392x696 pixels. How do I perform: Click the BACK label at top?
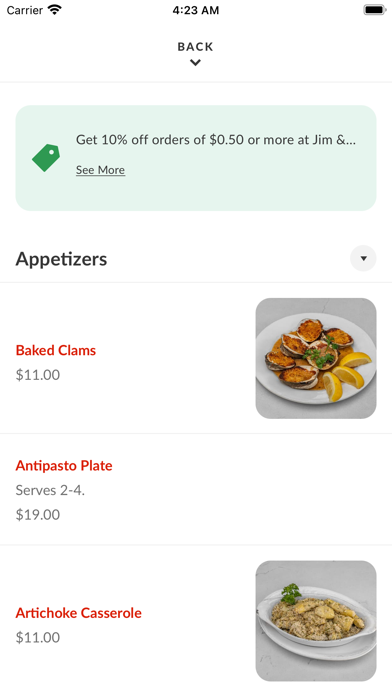[195, 47]
